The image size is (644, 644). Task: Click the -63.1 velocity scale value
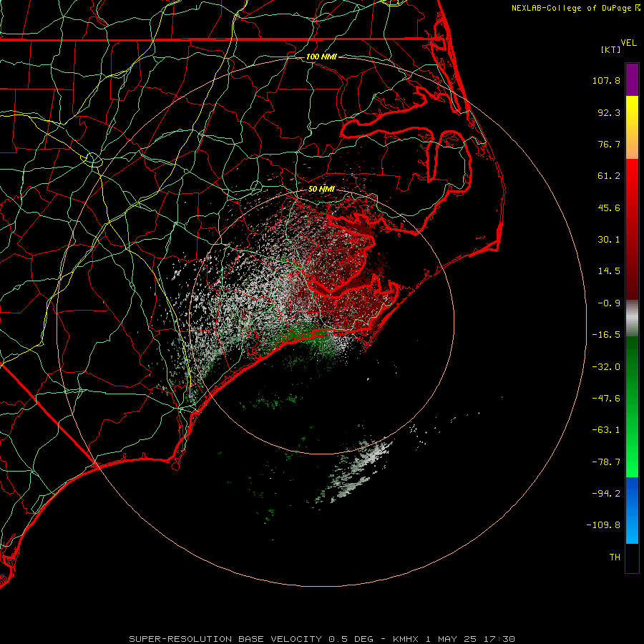[606, 430]
